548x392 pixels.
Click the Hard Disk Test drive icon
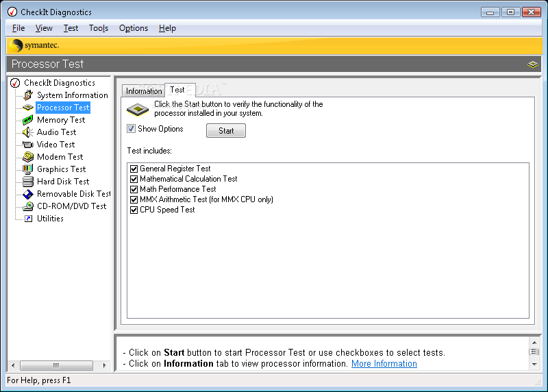(28, 182)
